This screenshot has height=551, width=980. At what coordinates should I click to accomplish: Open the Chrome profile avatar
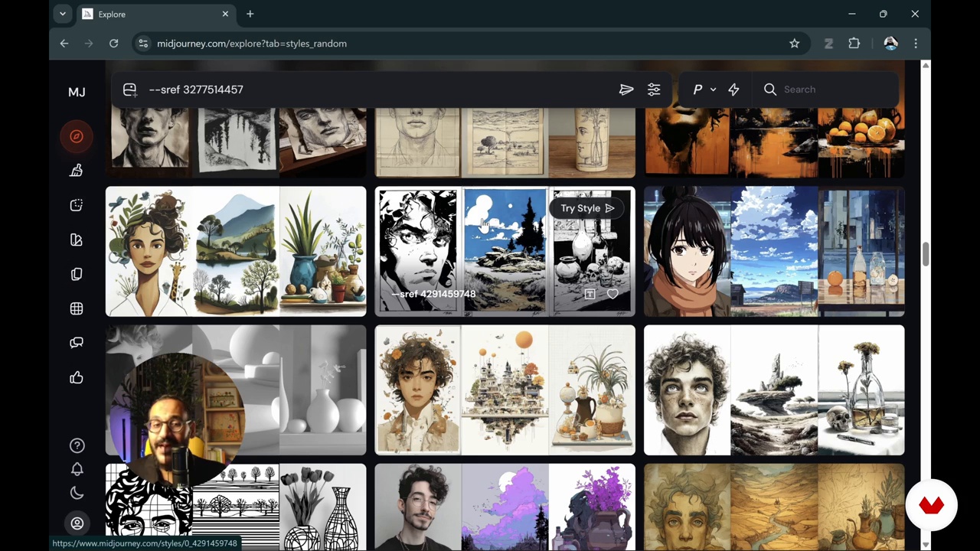pyautogui.click(x=890, y=44)
